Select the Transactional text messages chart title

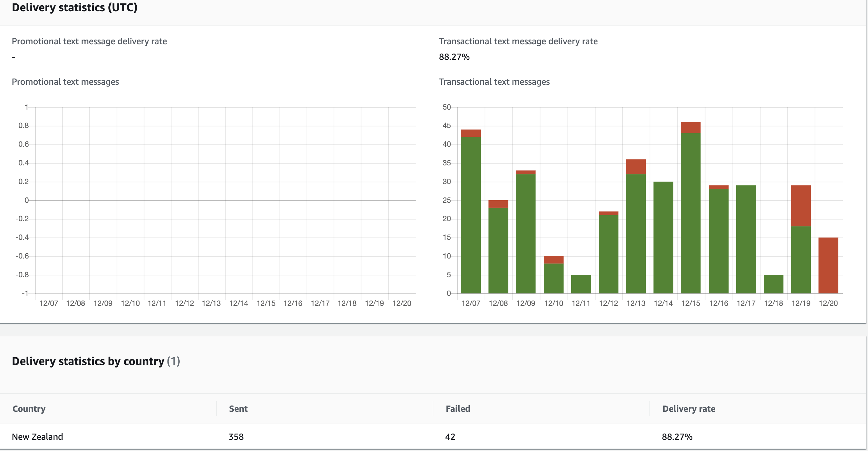click(x=494, y=82)
